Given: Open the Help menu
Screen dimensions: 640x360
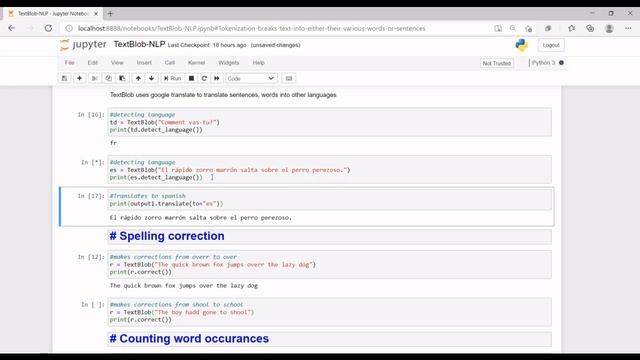Looking at the screenshot, I should (x=258, y=62).
